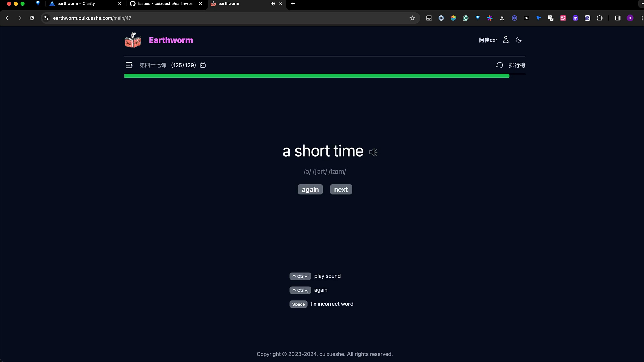Click the Ctrl+; again shortcut key
The image size is (644, 362).
(300, 290)
